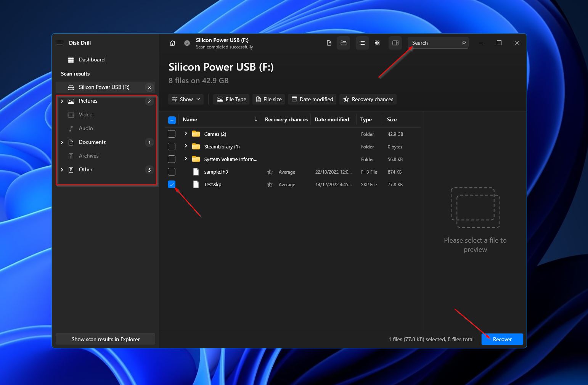The height and width of the screenshot is (385, 588).
Task: Select the grid view layout icon
Action: tap(377, 43)
